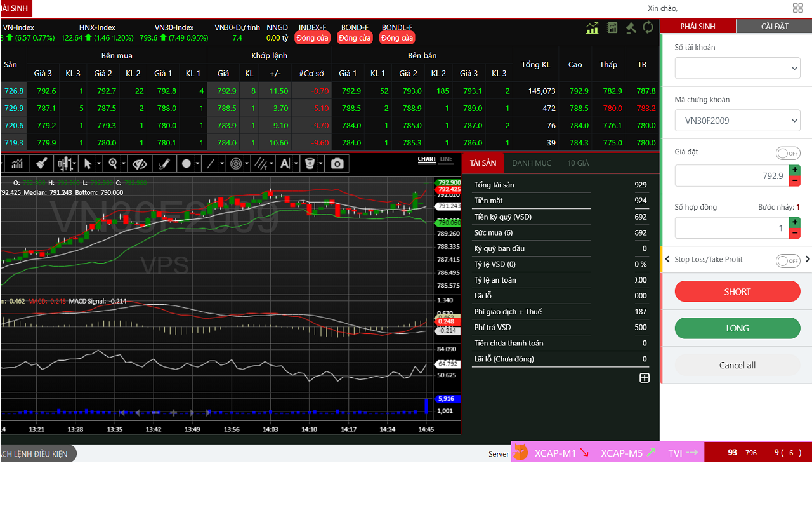Add widget with plus square icon
Viewport: 812px width, 508px height.
pos(645,378)
